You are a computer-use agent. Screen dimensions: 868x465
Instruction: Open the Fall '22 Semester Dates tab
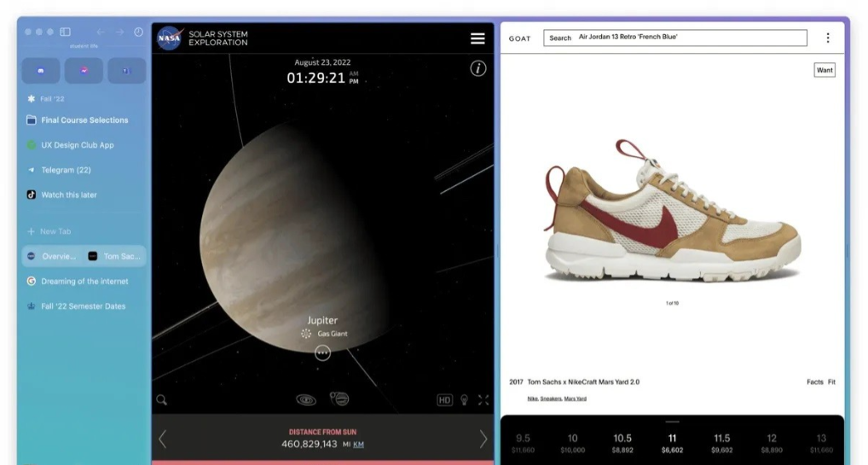84,306
